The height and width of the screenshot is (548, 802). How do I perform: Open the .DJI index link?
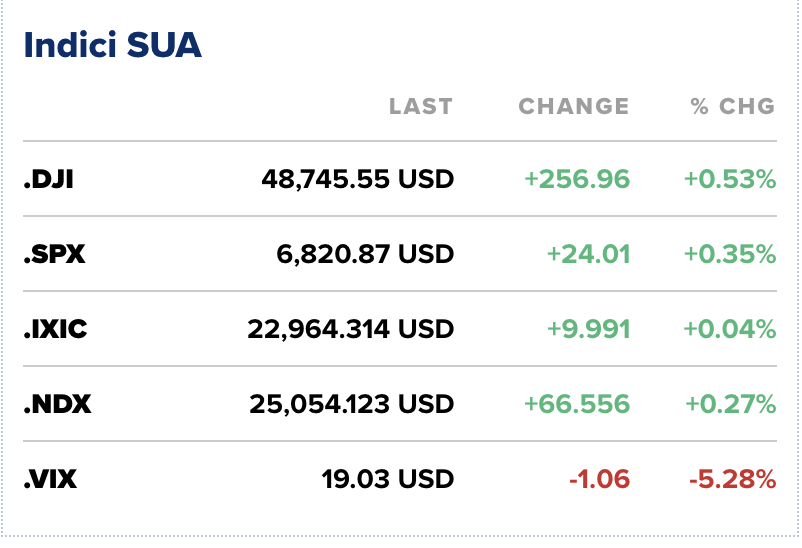click(x=49, y=180)
